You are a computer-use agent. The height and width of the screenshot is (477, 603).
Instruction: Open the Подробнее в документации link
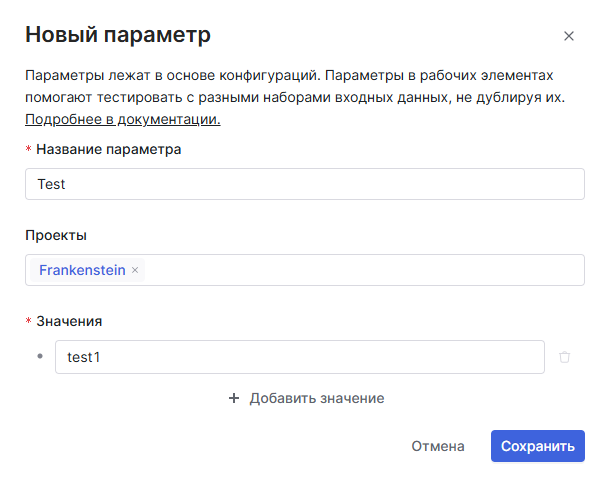pos(123,119)
